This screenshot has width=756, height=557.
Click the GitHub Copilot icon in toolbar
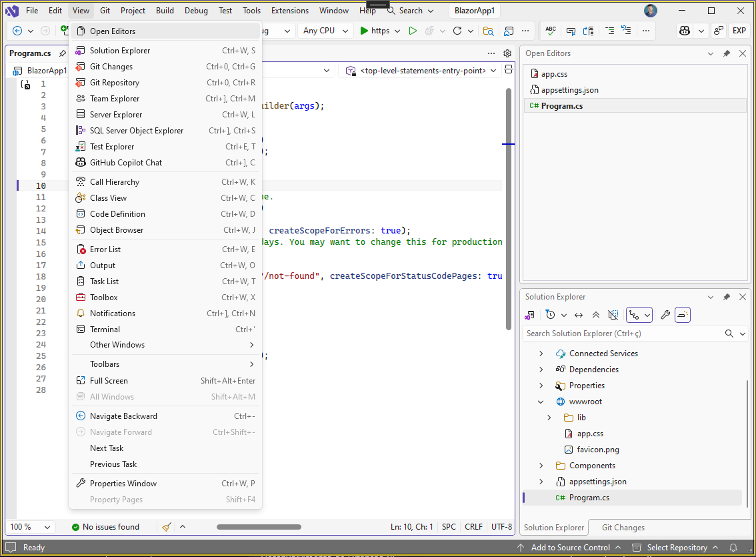click(685, 31)
